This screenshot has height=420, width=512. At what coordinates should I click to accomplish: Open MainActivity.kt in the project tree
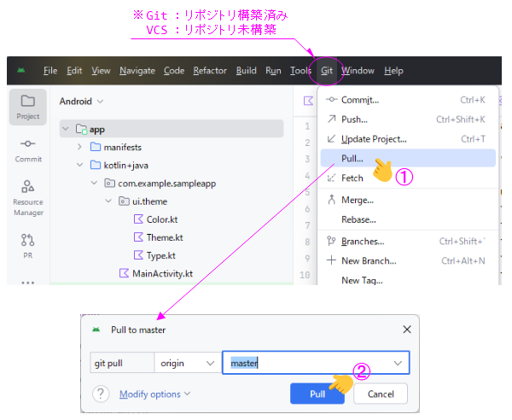point(161,273)
